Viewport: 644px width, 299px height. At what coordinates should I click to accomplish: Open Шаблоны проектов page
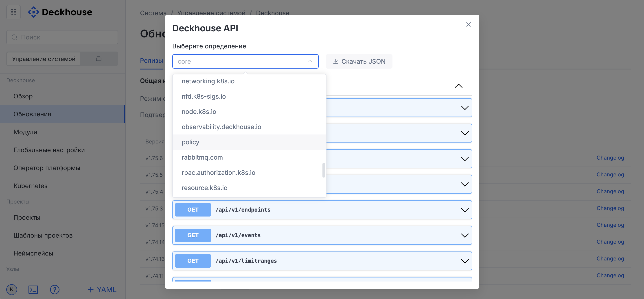point(63,235)
